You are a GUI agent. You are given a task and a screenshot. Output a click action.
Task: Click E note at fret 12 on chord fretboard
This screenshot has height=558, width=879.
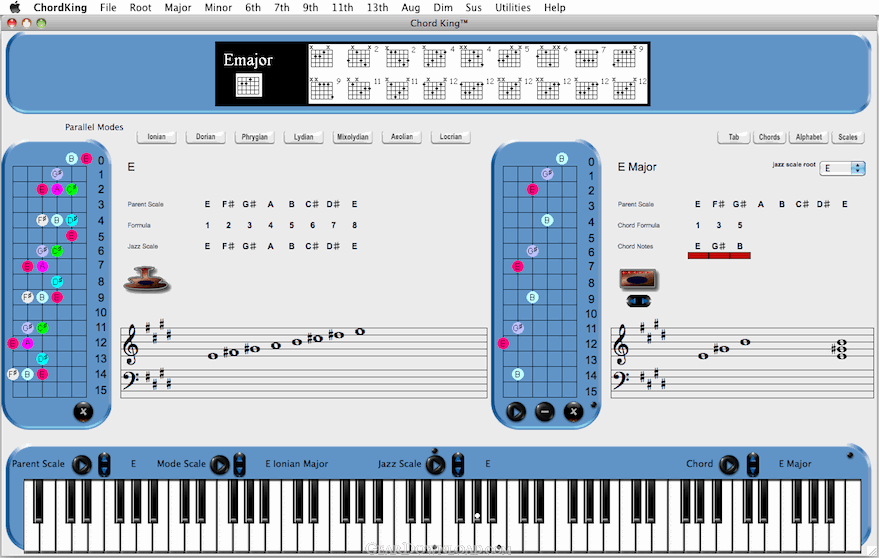[x=503, y=343]
